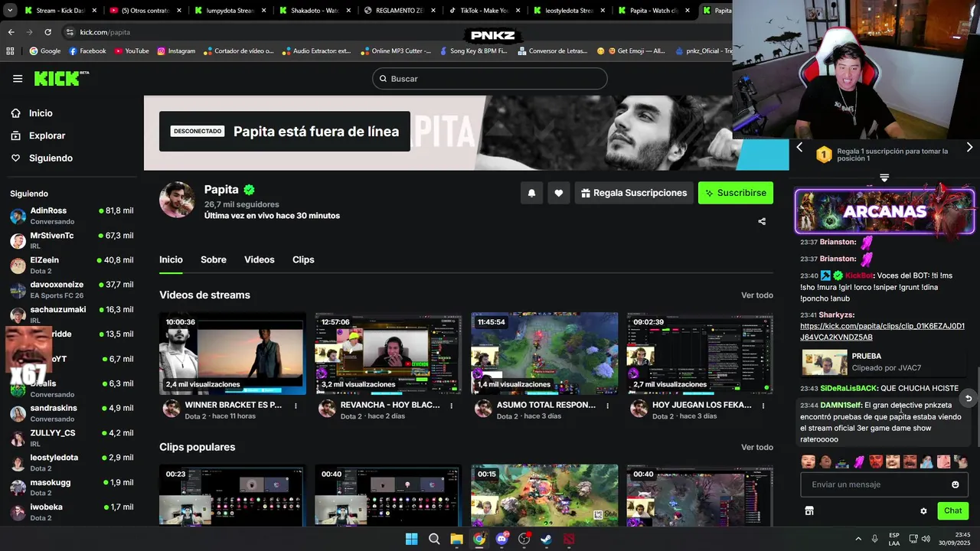Open File Explorer from the taskbar
The image size is (980, 551).
[x=456, y=539]
